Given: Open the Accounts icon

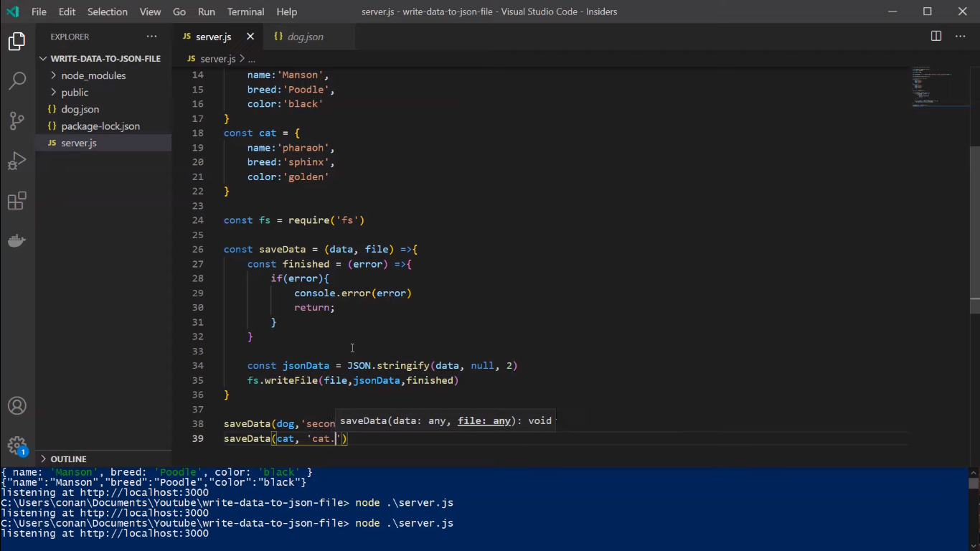Looking at the screenshot, I should click(x=17, y=405).
